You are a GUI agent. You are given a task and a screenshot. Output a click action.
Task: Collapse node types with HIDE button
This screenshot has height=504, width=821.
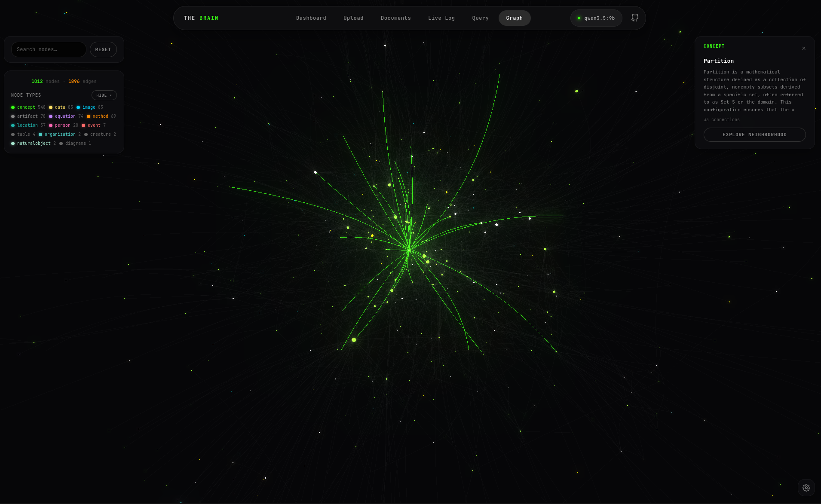(104, 95)
